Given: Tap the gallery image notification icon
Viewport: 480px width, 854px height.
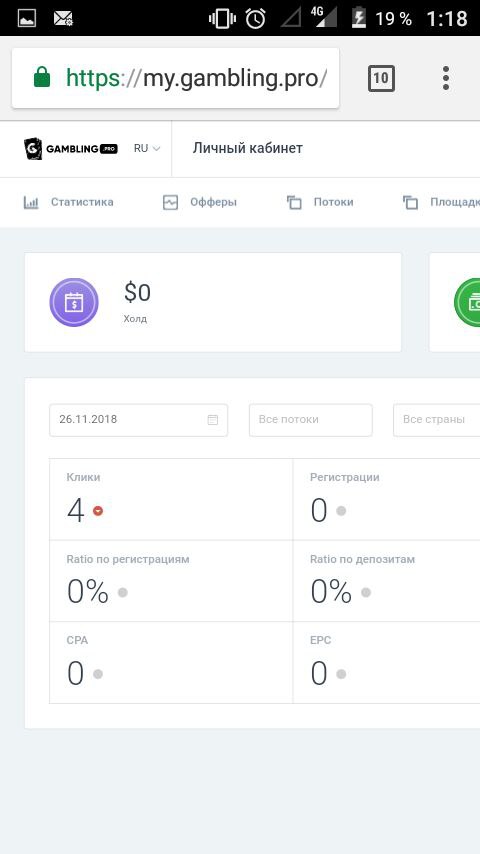Looking at the screenshot, I should [27, 19].
